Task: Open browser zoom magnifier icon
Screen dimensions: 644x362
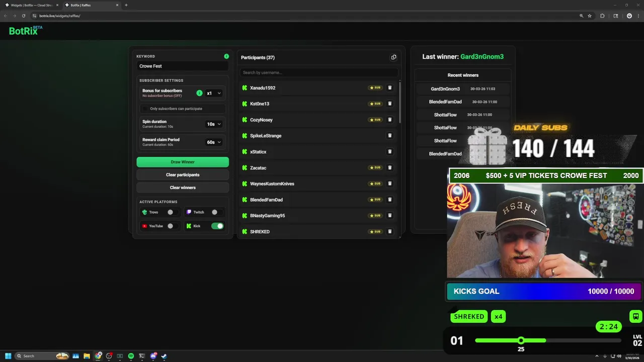Action: pos(581,16)
